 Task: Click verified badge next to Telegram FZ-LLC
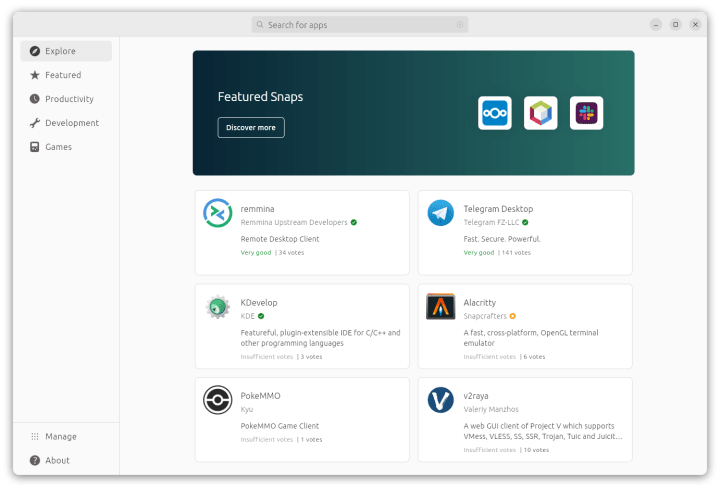pos(525,222)
